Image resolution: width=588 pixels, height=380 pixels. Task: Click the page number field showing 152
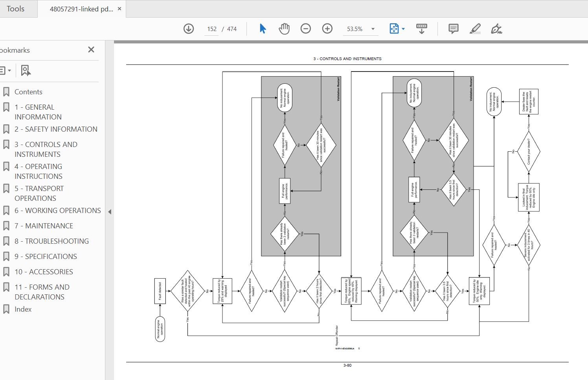pyautogui.click(x=212, y=29)
